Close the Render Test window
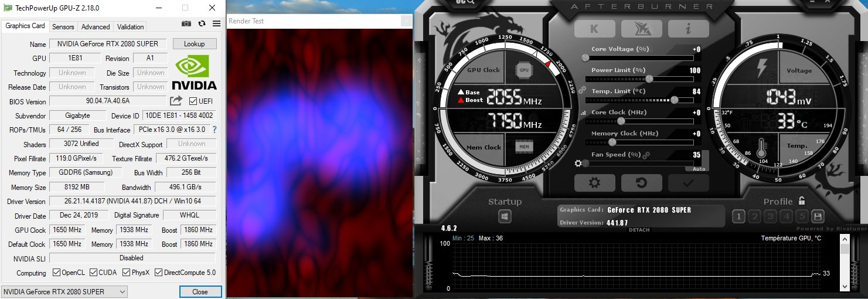Image resolution: width=868 pixels, height=299 pixels. click(406, 21)
